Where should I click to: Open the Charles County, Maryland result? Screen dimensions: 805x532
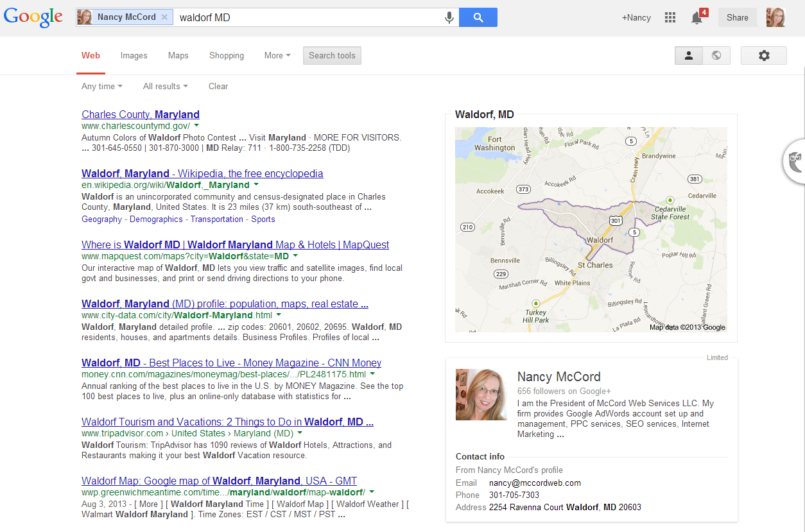141,114
